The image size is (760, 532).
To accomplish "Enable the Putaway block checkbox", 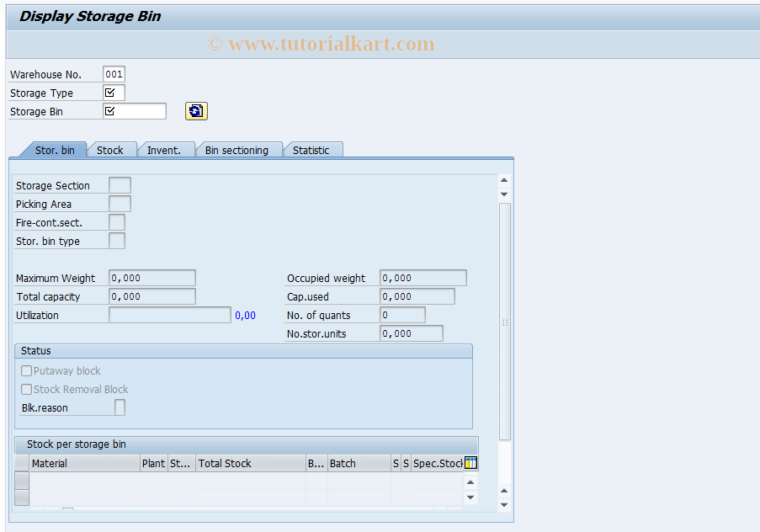I will 26,370.
